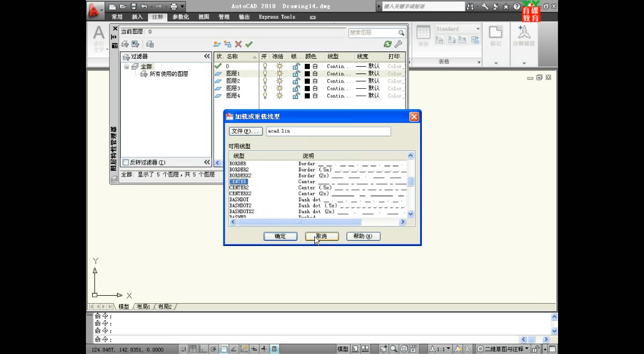
Task: Delete layer using the red X icon
Action: pos(238,44)
